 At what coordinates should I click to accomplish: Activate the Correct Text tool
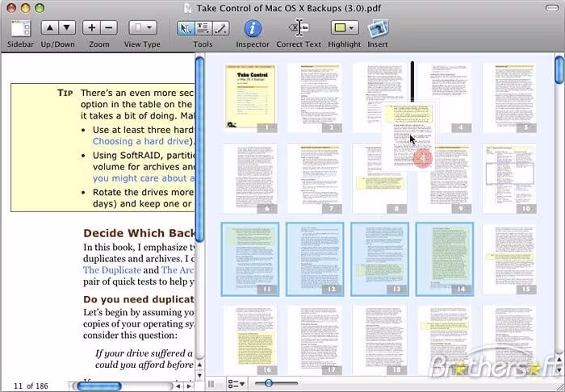299,27
